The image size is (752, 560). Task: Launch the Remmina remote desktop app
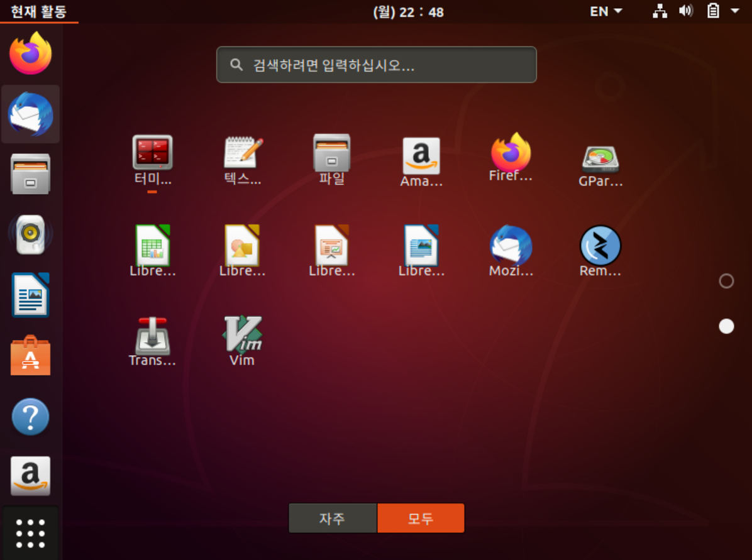point(600,250)
